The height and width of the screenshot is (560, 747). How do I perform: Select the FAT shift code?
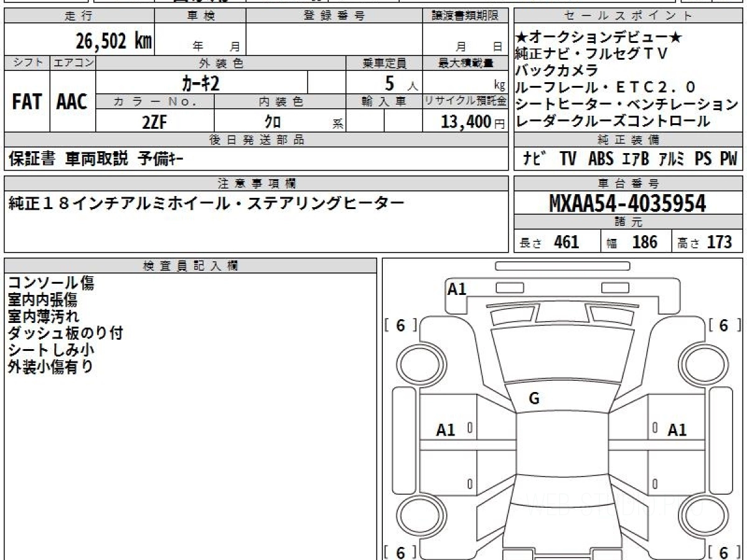(x=27, y=102)
